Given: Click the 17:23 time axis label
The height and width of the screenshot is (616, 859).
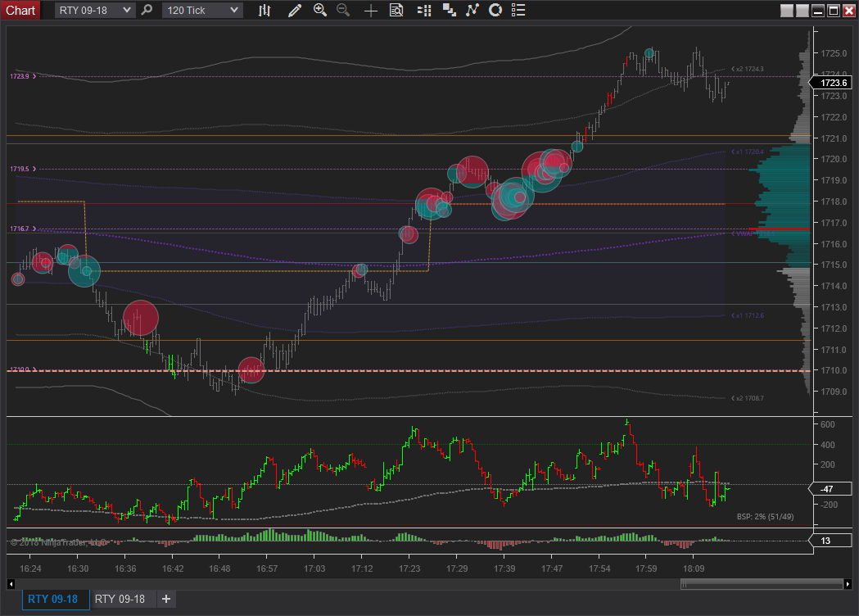Looking at the screenshot, I should (409, 568).
